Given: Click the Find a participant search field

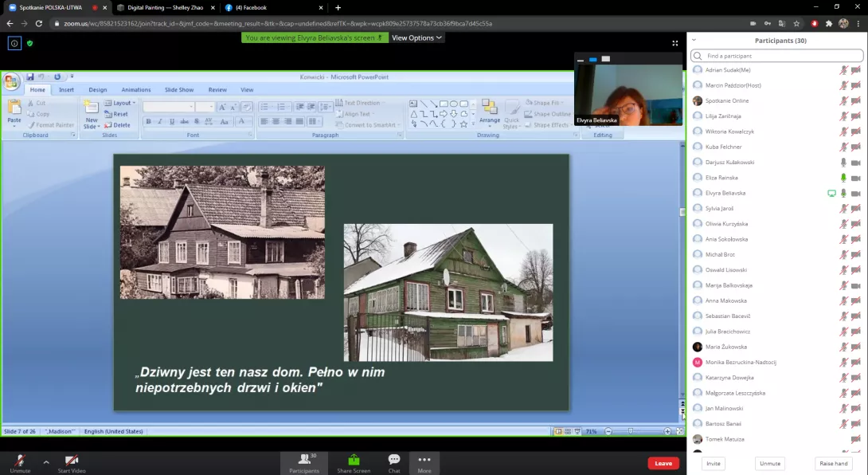Looking at the screenshot, I should 776,56.
